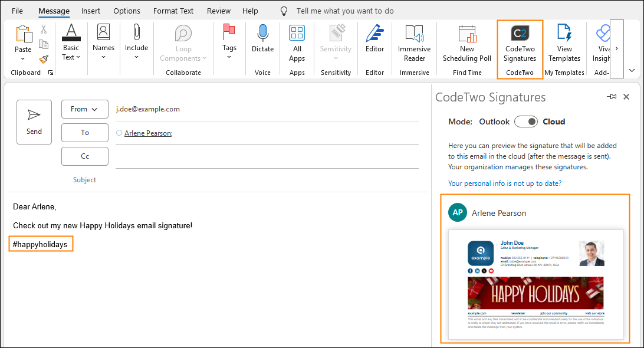Open the File tab

(x=17, y=11)
